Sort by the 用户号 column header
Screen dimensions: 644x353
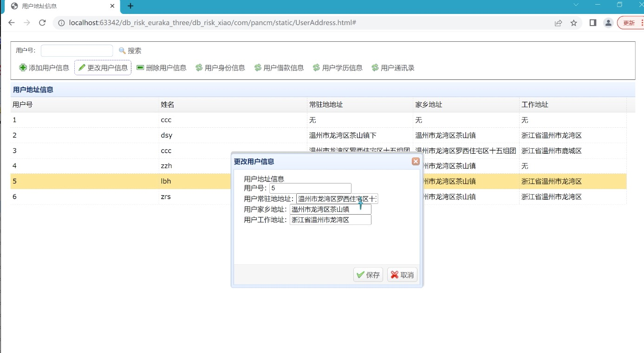(85, 105)
